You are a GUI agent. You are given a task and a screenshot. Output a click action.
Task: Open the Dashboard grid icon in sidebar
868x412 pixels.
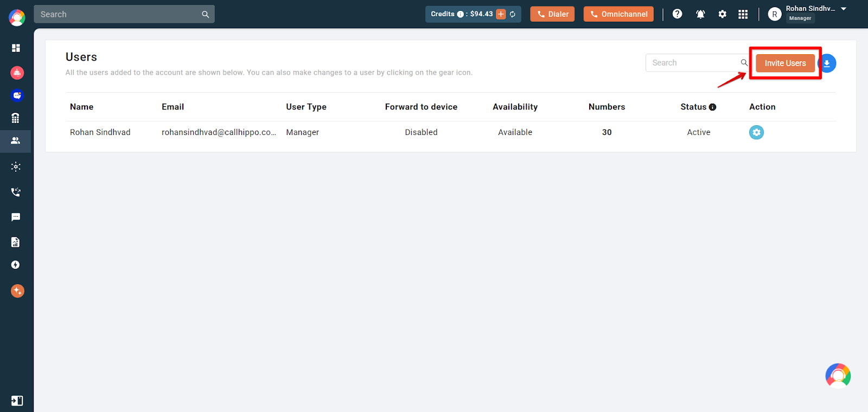pos(16,48)
